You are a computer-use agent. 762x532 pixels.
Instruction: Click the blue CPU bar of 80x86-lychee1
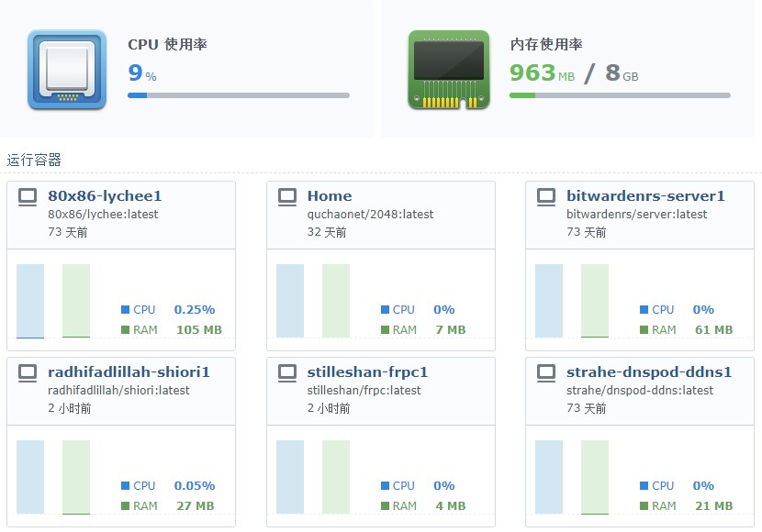click(30, 301)
